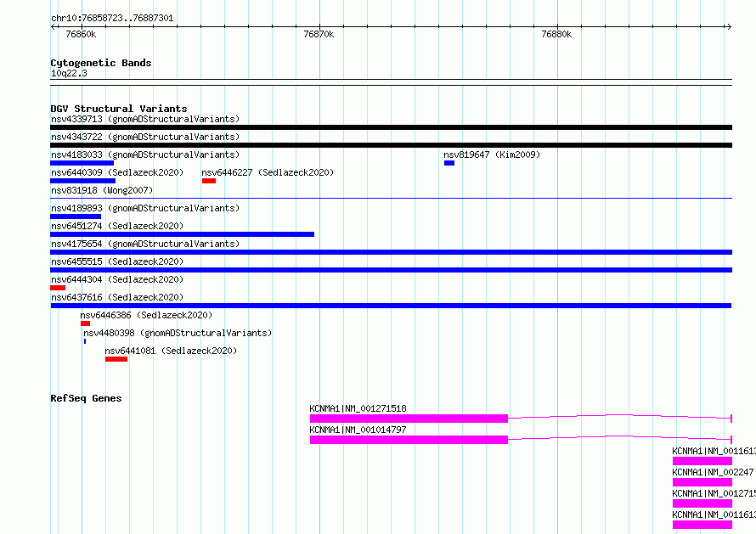Image resolution: width=756 pixels, height=534 pixels.
Task: Select the blue bar under nsv4189893
Action: (76, 216)
